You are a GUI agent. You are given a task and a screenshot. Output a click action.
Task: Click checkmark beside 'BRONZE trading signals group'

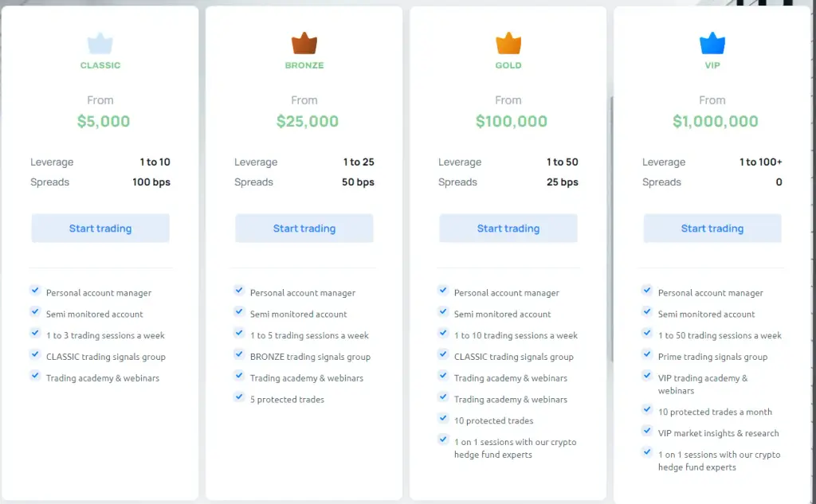(239, 354)
